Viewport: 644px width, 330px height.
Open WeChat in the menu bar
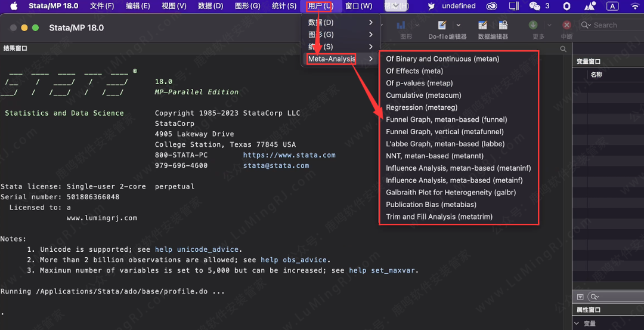click(534, 6)
